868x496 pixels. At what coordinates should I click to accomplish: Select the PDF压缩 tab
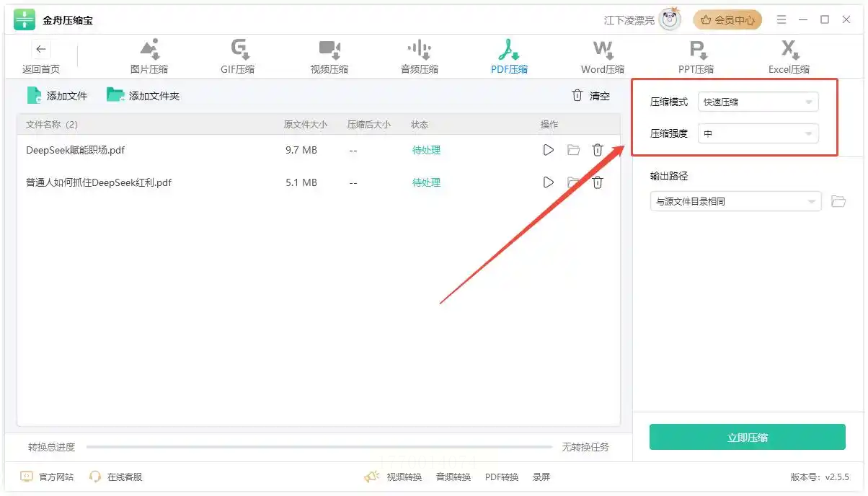pyautogui.click(x=509, y=58)
